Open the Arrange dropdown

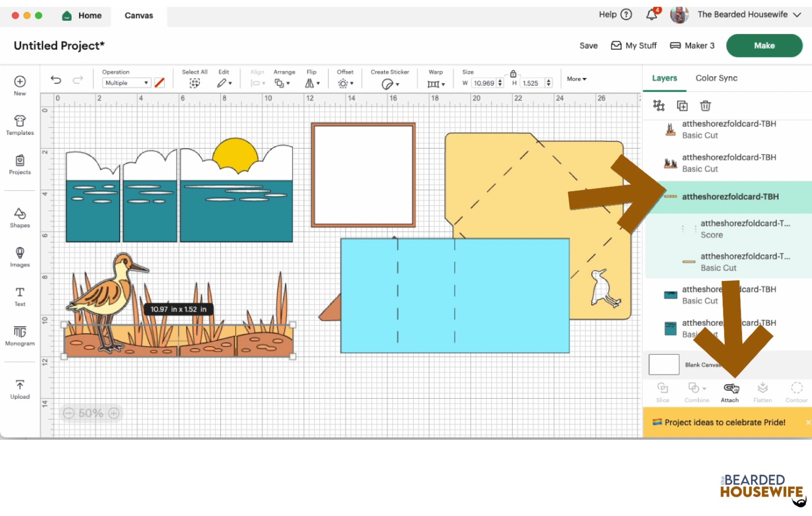(282, 83)
